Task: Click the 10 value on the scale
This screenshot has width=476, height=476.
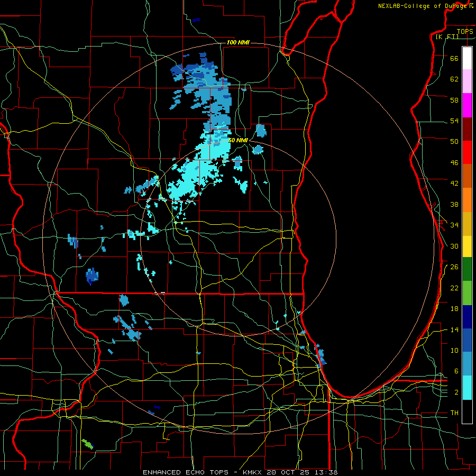Action: [454, 350]
